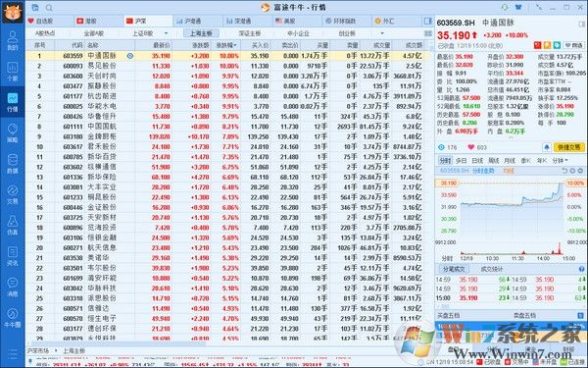
Task: Open the 成交统计 trade statistics tab
Action: (492, 269)
